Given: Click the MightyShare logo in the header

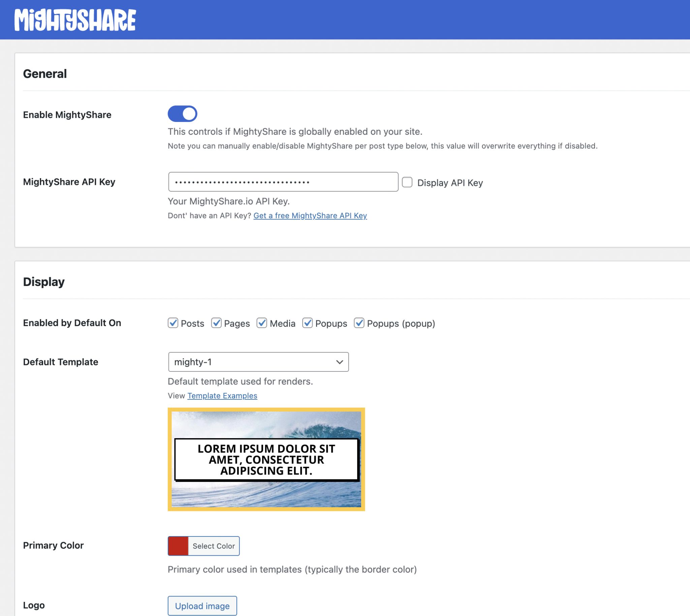Looking at the screenshot, I should pyautogui.click(x=75, y=20).
